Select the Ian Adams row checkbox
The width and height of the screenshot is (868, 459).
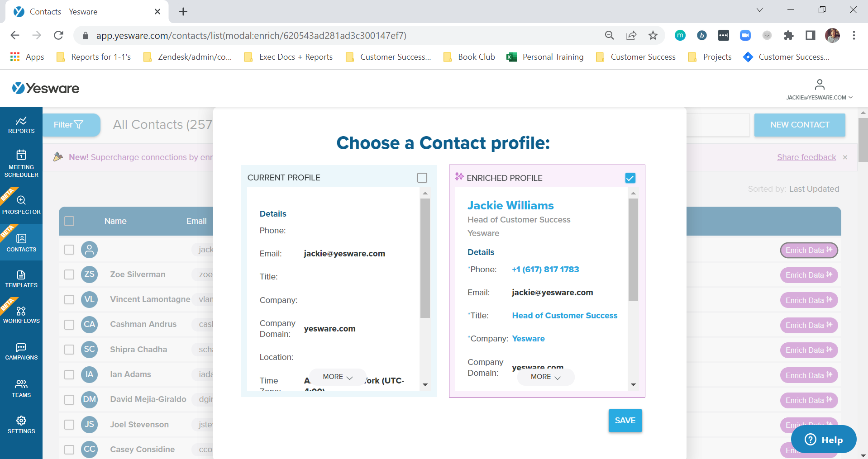[69, 374]
